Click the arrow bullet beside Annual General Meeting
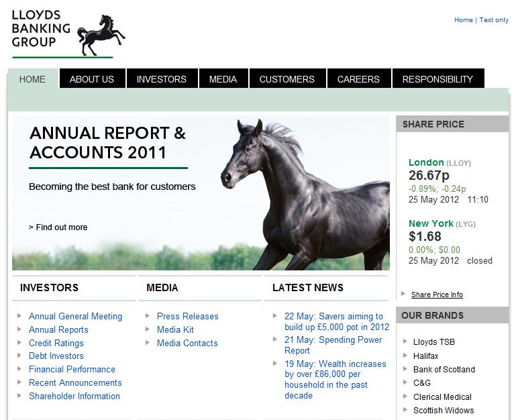This screenshot has height=420, width=518. click(x=20, y=316)
